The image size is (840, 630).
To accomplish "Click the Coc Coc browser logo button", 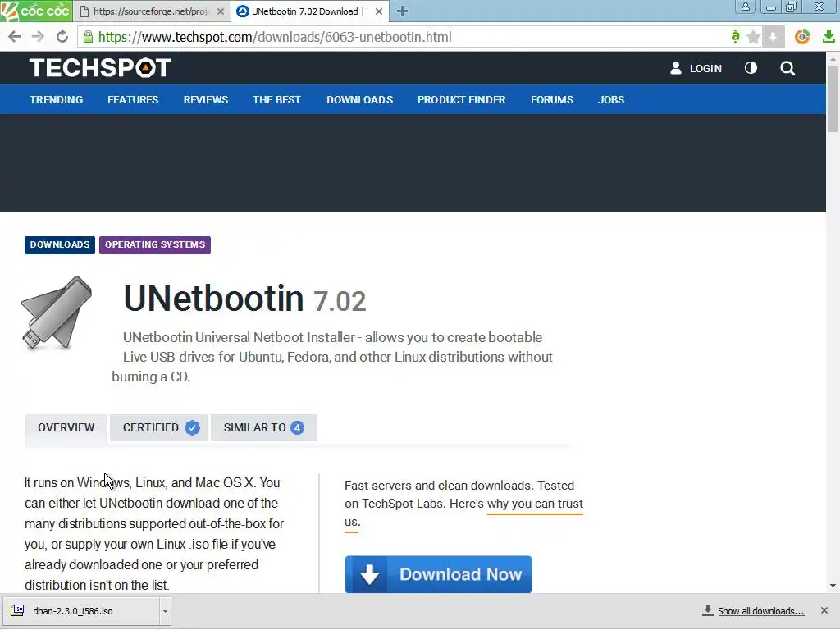I will (x=35, y=11).
